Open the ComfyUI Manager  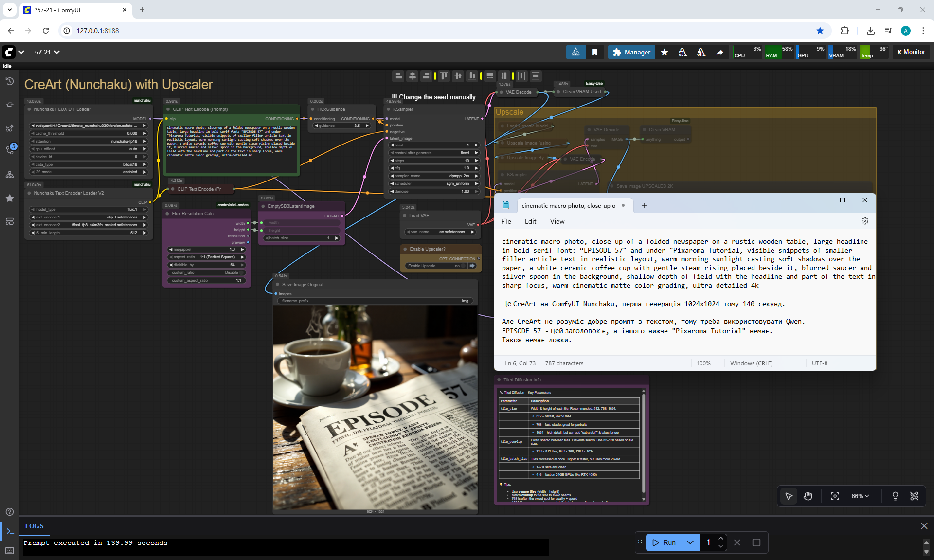point(631,52)
